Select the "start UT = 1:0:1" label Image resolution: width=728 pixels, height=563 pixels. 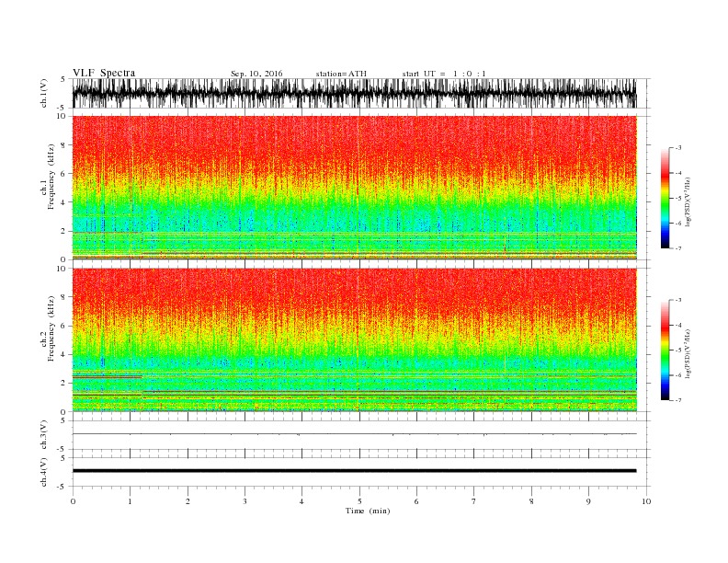444,74
